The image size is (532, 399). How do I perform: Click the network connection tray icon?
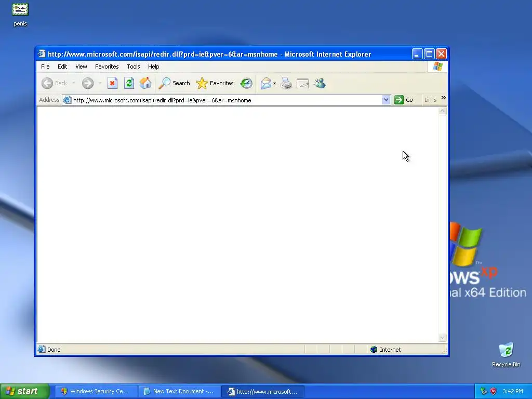(484, 392)
